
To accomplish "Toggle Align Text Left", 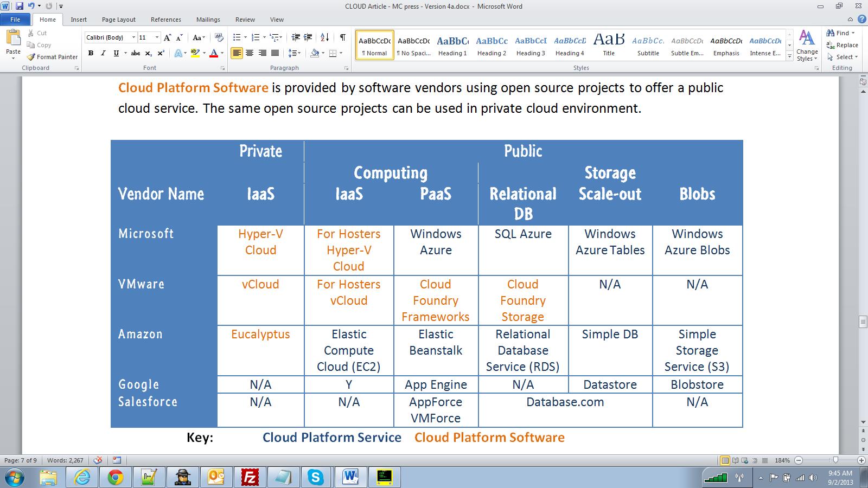I will [237, 53].
